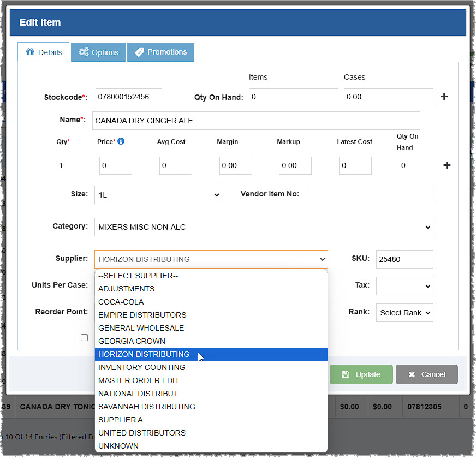Switch to the Options tab
Viewport: 476px width, 459px height.
(x=98, y=52)
